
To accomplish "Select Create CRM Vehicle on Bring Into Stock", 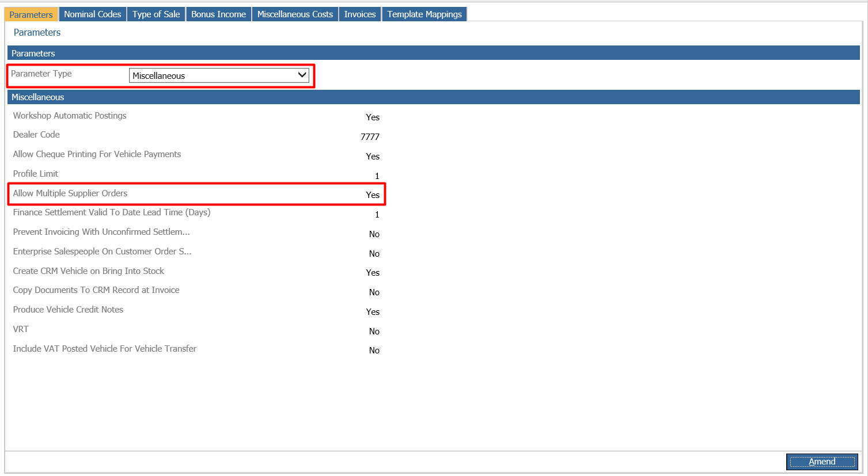I will (x=89, y=271).
